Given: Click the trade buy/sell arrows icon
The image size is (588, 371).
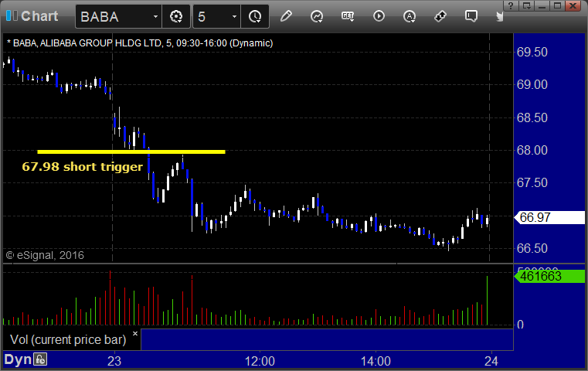Looking at the screenshot, I should (440, 16).
